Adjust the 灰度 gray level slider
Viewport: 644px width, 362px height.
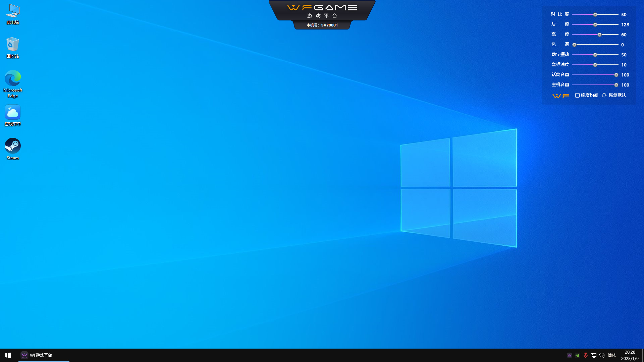[595, 25]
